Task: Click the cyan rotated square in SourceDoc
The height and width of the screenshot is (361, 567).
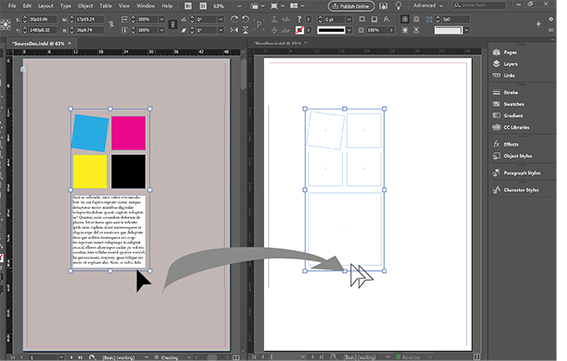Action: click(x=90, y=133)
